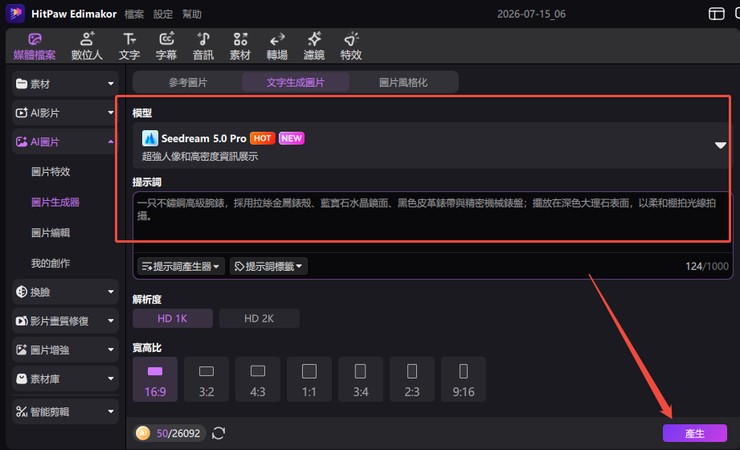
Task: Open the 提示詞標籤 dropdown
Action: click(269, 266)
